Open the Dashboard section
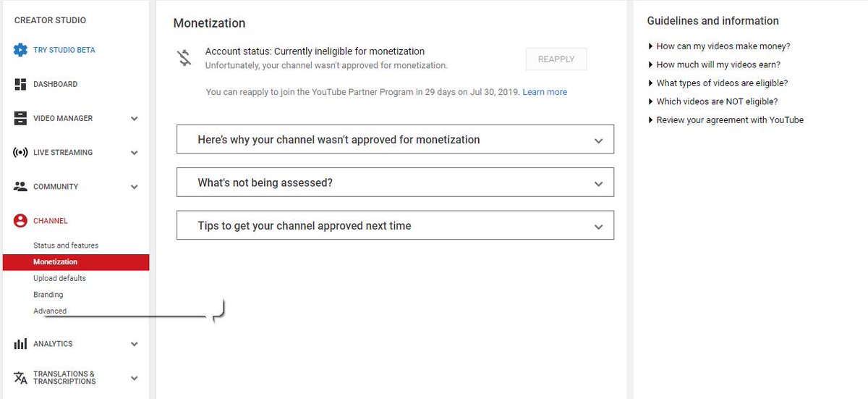This screenshot has width=868, height=399. [55, 84]
